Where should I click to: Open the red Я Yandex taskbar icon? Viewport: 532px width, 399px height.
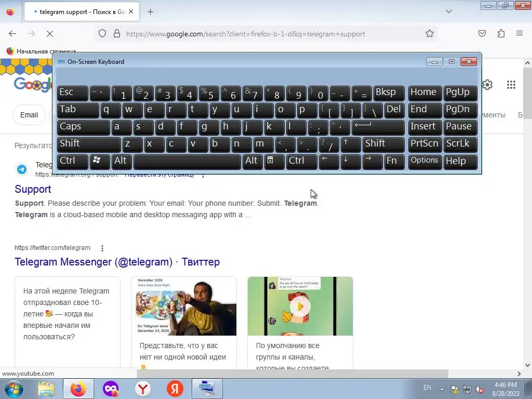coord(175,389)
